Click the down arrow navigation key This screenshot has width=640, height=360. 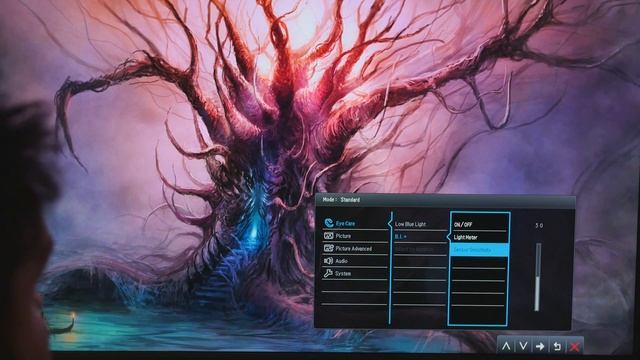coord(523,347)
